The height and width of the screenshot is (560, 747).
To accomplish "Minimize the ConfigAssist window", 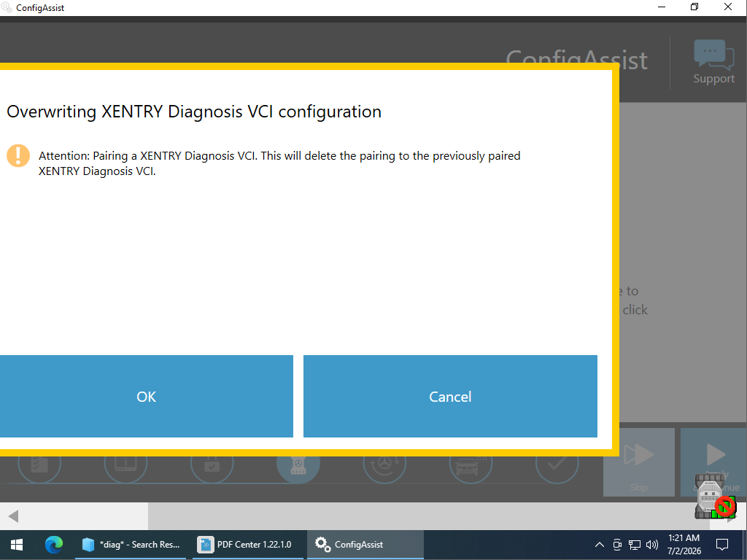I will pos(661,7).
